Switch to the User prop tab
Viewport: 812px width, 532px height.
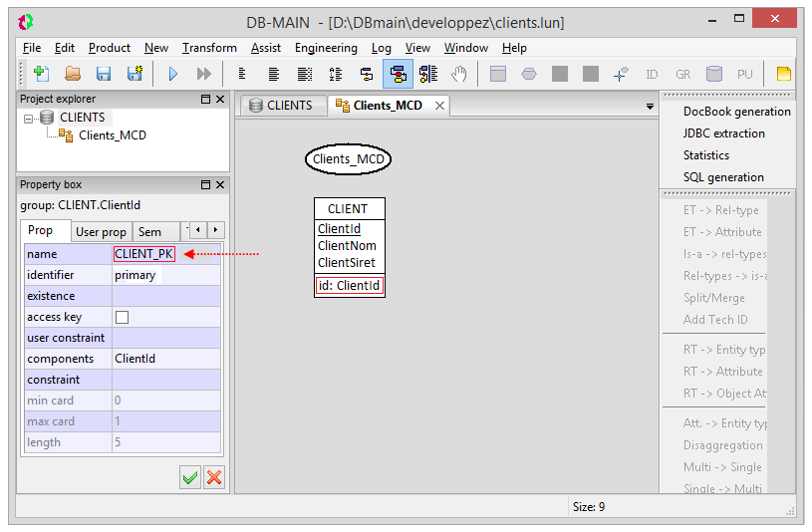tap(101, 232)
